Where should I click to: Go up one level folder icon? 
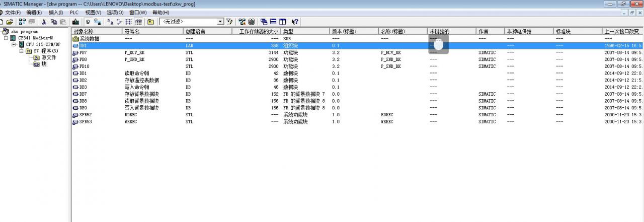[150, 22]
